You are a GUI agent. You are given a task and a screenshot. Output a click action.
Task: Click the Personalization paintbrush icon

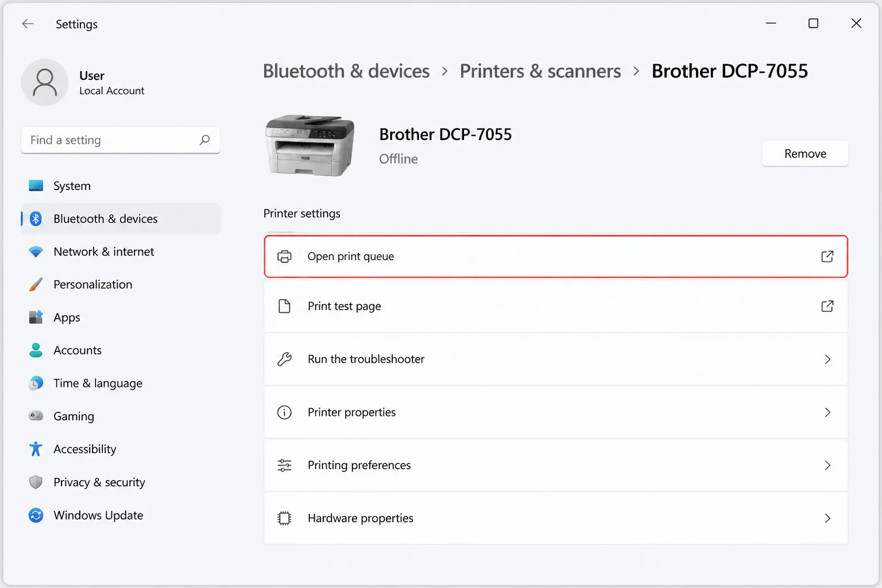36,284
